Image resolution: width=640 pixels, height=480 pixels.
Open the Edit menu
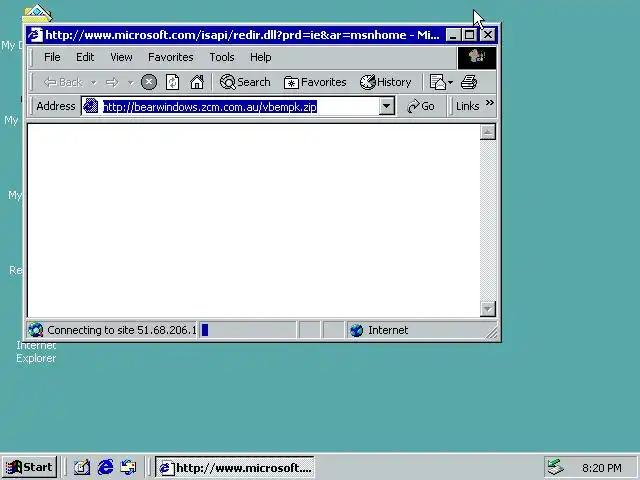click(x=85, y=57)
